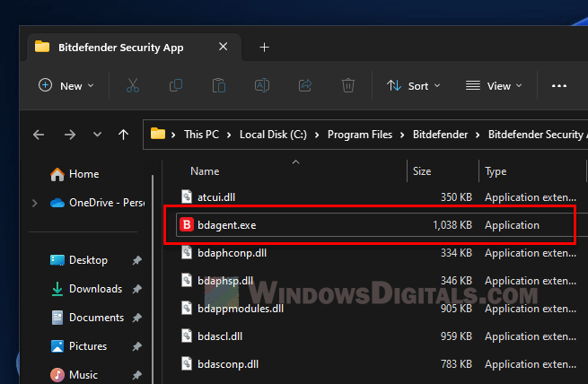Expand the OneDrive tree node

tap(35, 203)
